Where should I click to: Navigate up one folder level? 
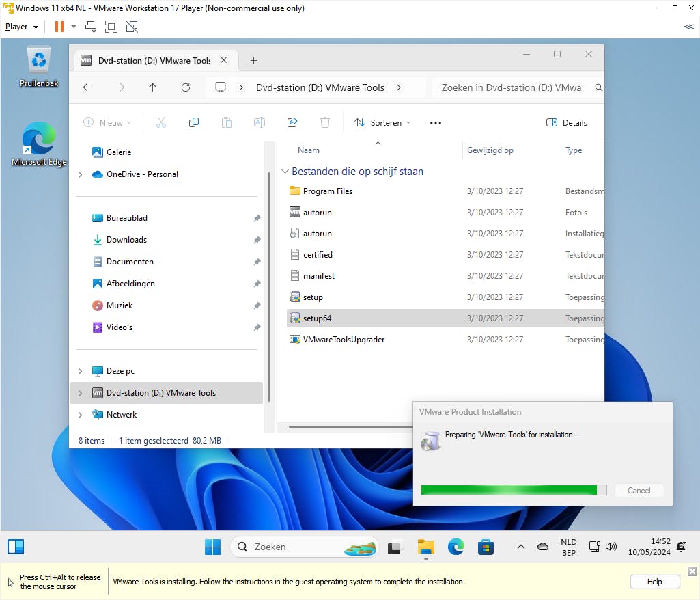pos(153,87)
